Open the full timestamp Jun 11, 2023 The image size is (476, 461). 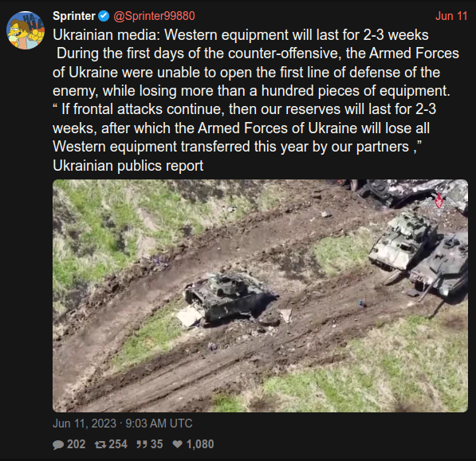point(123,424)
